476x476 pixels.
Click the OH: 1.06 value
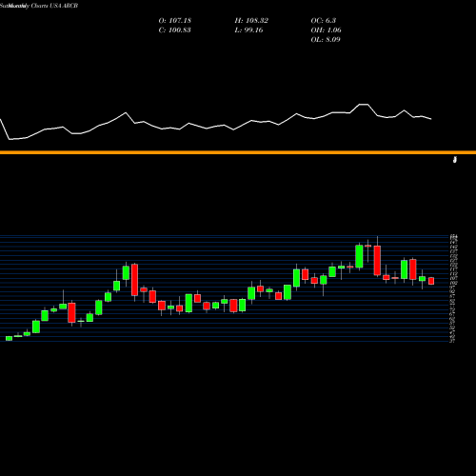coord(326,30)
